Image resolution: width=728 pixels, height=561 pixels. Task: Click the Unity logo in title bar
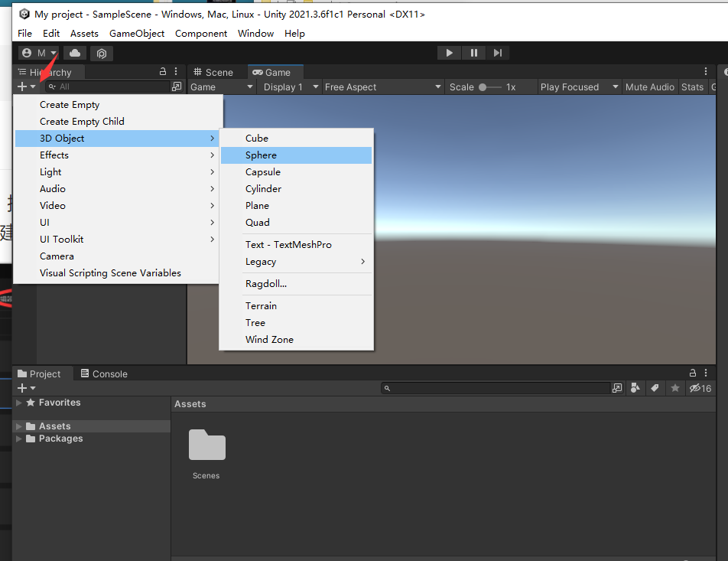24,14
